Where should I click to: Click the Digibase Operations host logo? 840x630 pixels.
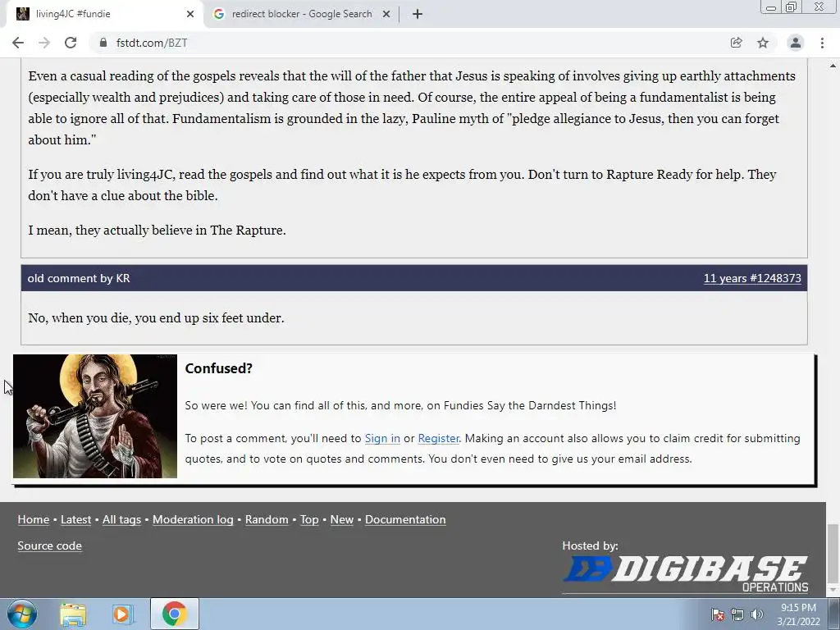click(685, 573)
